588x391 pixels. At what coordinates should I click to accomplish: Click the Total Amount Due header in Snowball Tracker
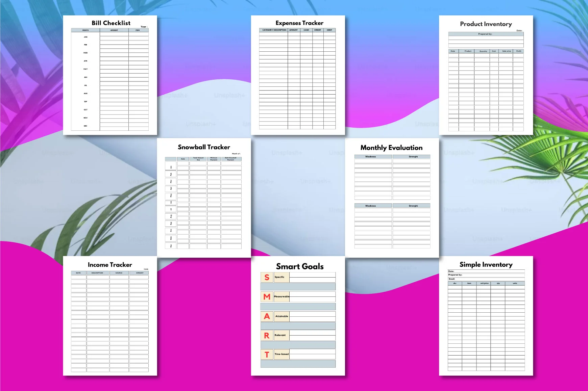(x=198, y=159)
